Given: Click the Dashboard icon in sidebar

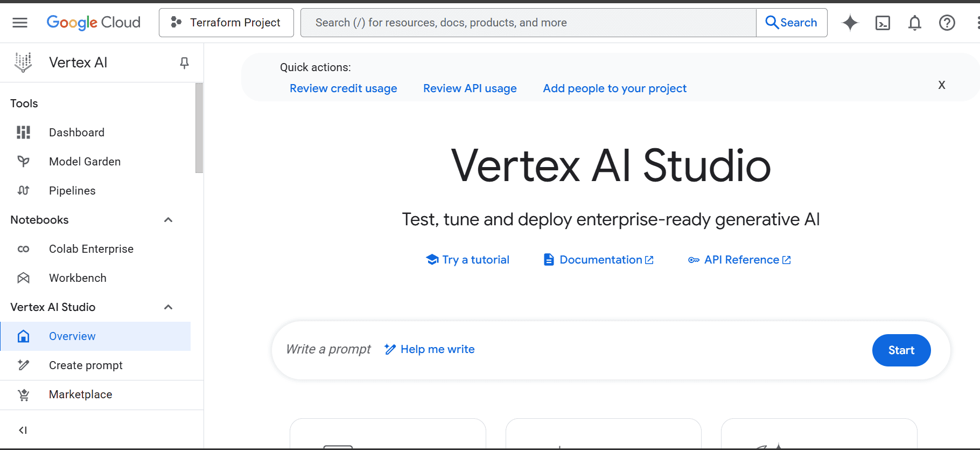Looking at the screenshot, I should tap(23, 133).
